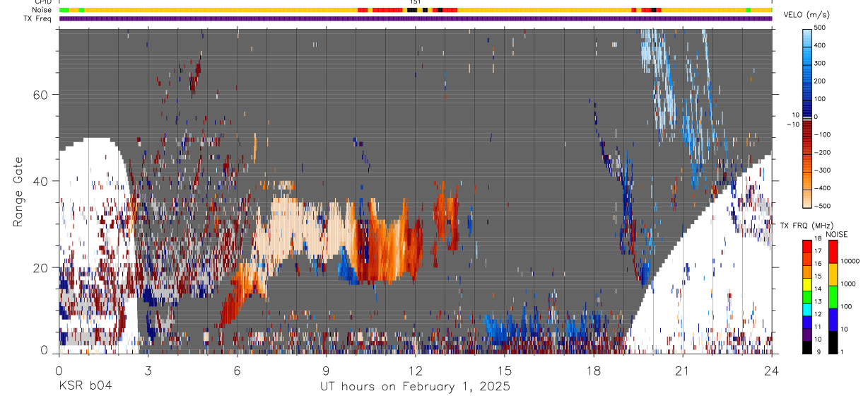Click the "Range Gate" y-axis label
This screenshot has width=868, height=401.
click(x=19, y=192)
